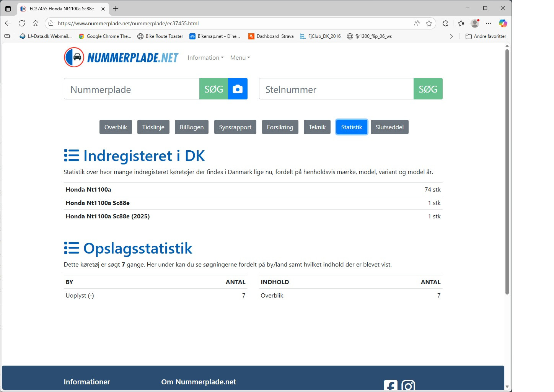The height and width of the screenshot is (392, 554).
Task: Click the camera icon to scan plate
Action: (238, 89)
